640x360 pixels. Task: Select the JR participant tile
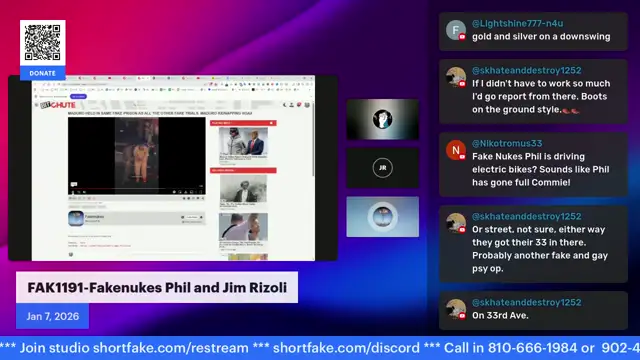[382, 168]
